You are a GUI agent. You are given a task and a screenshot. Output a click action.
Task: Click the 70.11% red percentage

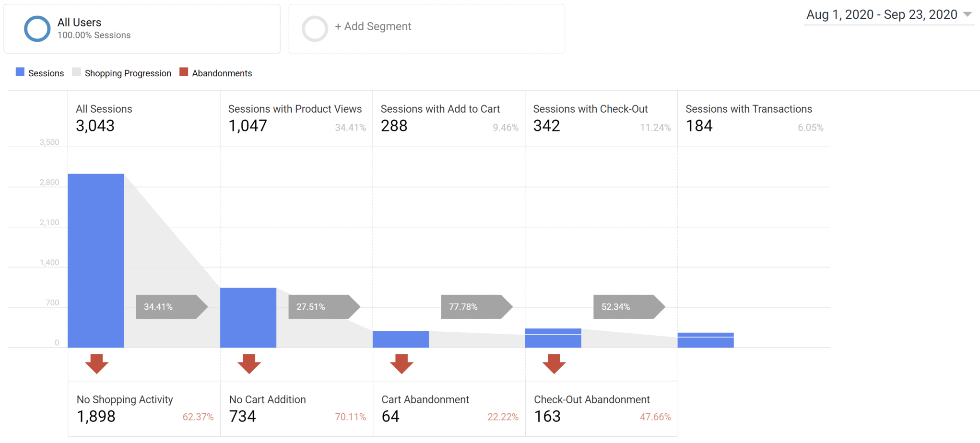pyautogui.click(x=351, y=417)
